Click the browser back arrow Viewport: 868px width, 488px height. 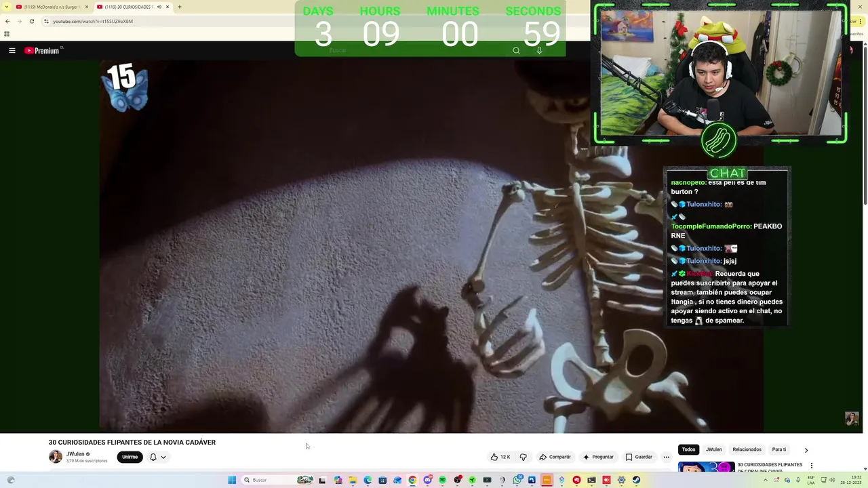click(x=7, y=21)
